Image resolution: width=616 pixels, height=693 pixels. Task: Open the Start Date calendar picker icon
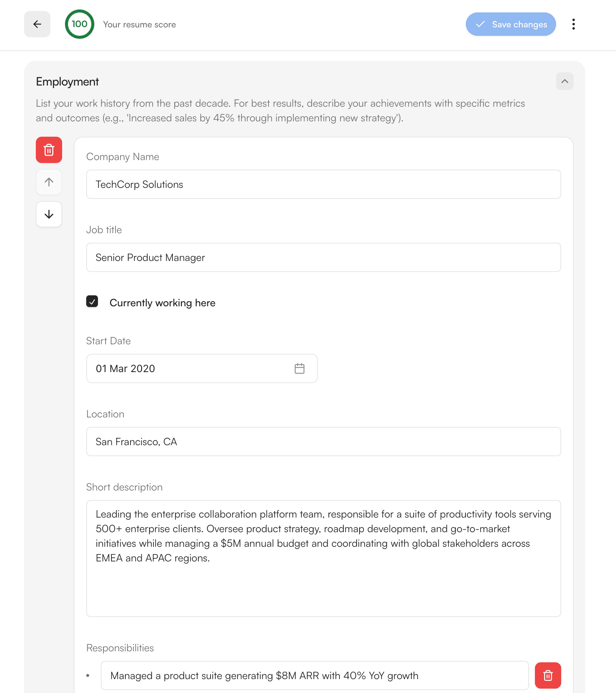tap(299, 368)
